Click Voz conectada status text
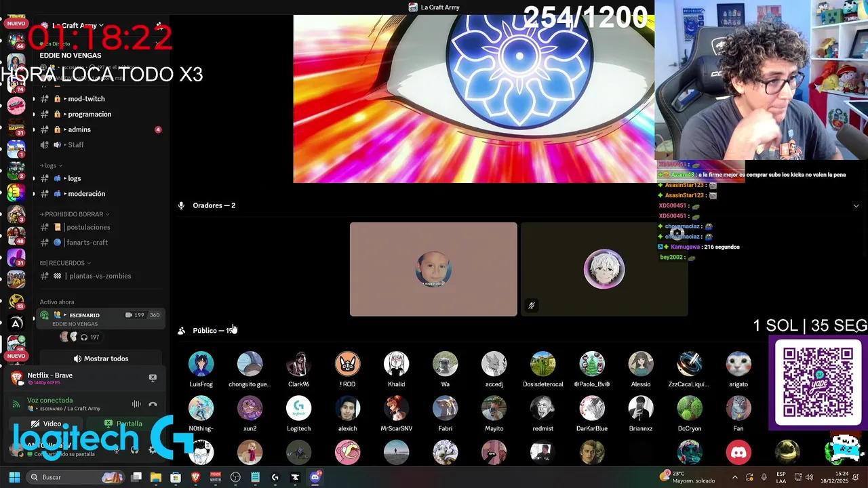868x488 pixels. coord(50,401)
